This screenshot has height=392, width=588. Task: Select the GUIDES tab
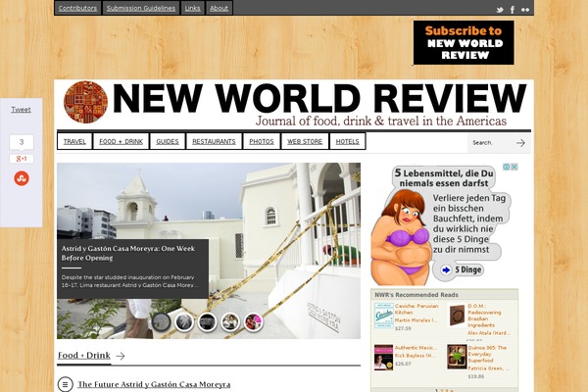(168, 141)
